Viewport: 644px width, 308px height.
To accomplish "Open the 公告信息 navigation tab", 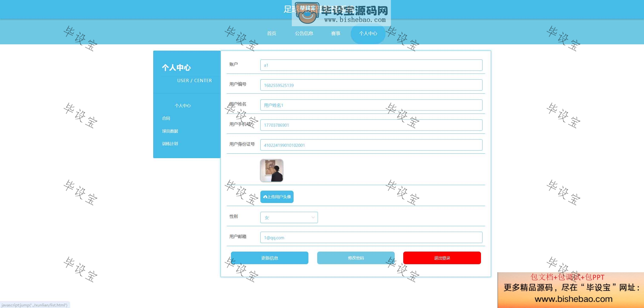I will point(304,33).
